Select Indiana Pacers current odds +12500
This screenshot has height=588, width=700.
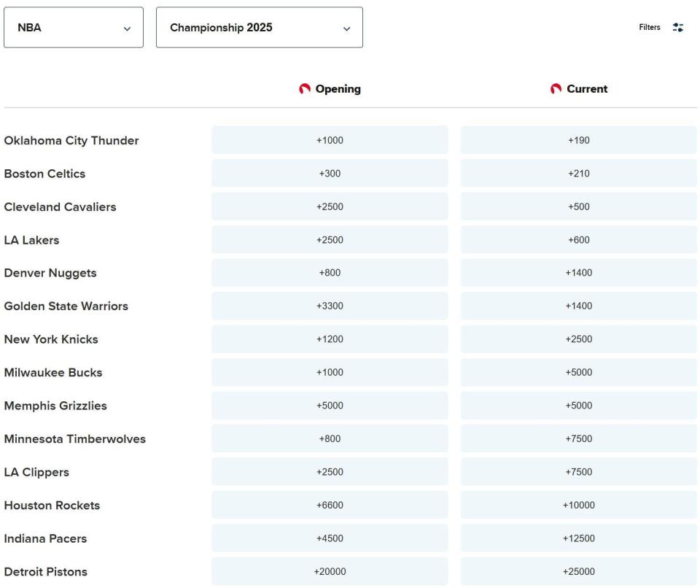[x=578, y=539]
